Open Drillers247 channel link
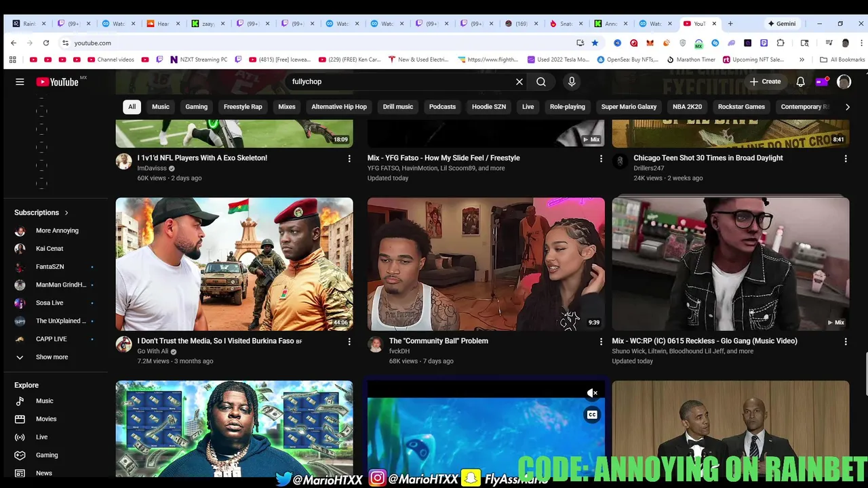The height and width of the screenshot is (488, 868). pos(649,168)
